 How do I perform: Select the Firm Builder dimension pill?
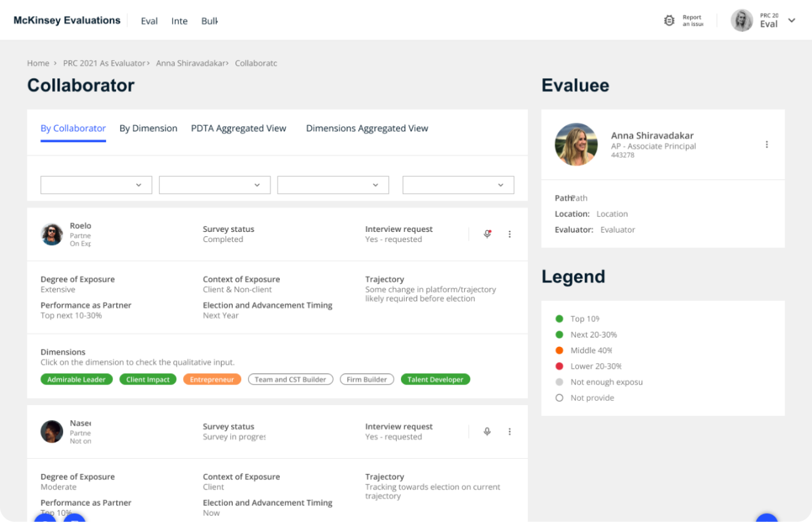[x=367, y=379]
